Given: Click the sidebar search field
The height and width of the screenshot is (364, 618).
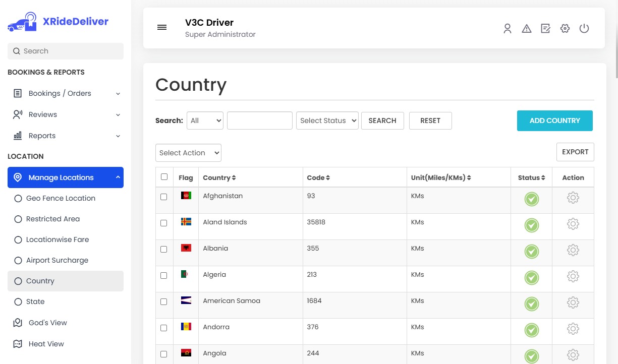Looking at the screenshot, I should [x=65, y=51].
